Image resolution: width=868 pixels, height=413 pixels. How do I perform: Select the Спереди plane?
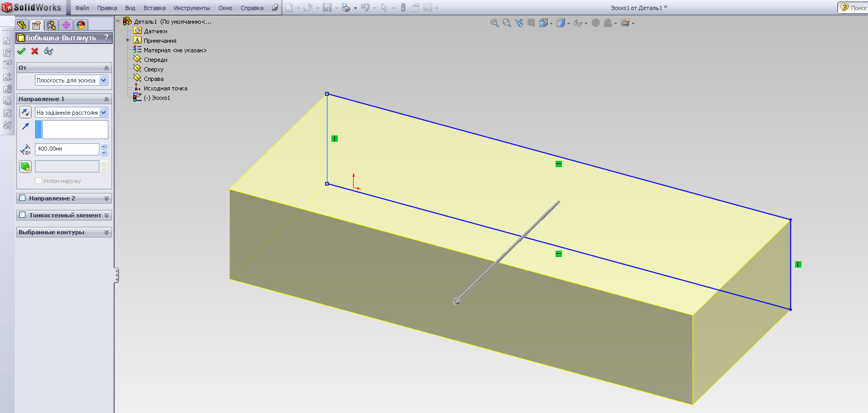pos(155,60)
